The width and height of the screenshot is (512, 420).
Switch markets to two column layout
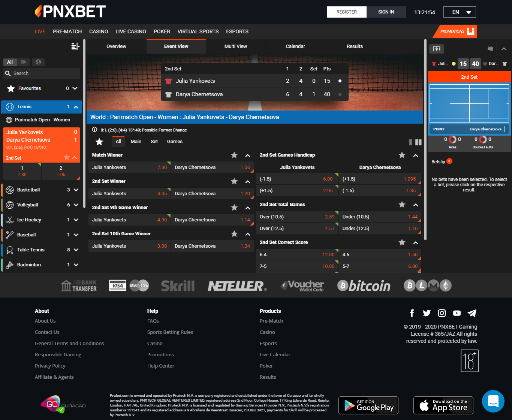click(418, 142)
